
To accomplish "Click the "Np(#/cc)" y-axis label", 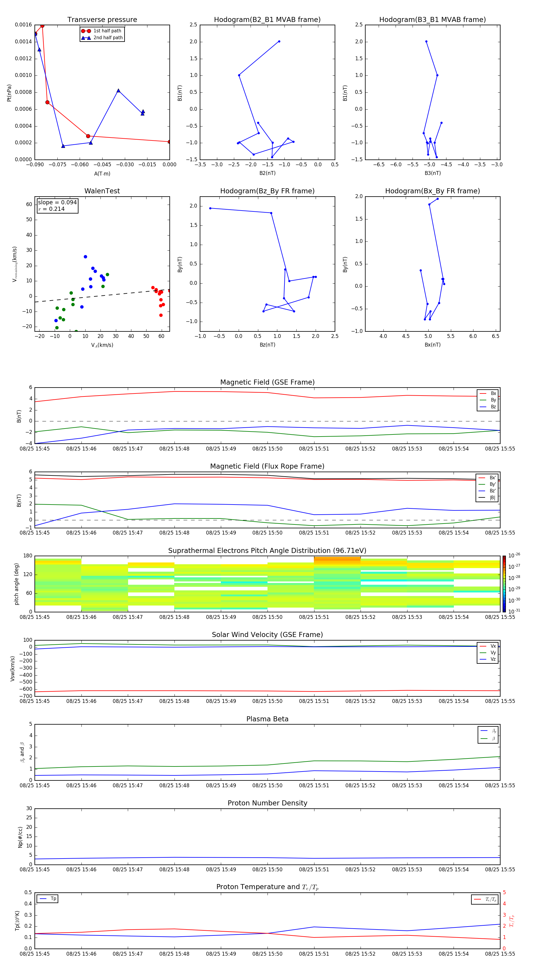I will (x=20, y=837).
